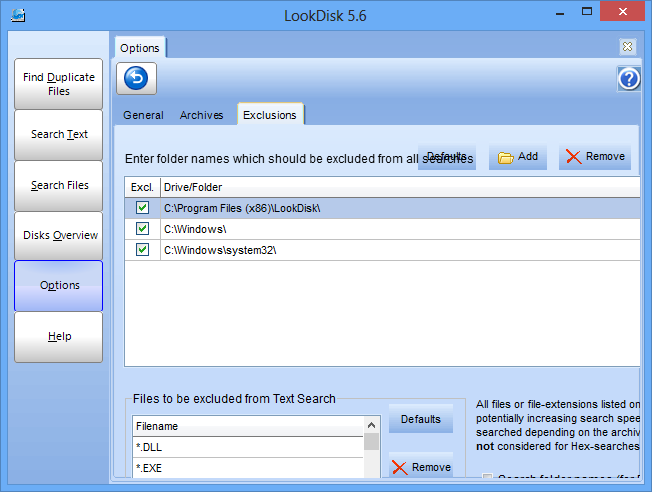Viewport: 652px width, 492px height.
Task: Close the LookDisk window
Action: tap(622, 11)
